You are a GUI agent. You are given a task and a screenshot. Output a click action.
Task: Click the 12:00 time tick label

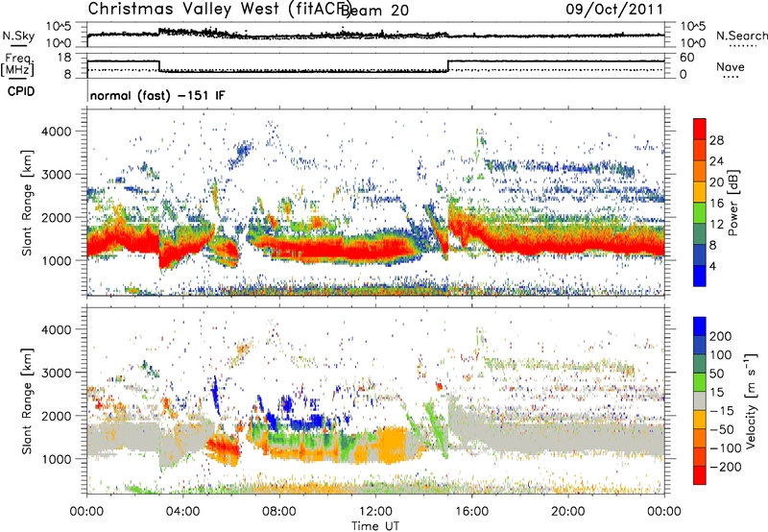[375, 512]
